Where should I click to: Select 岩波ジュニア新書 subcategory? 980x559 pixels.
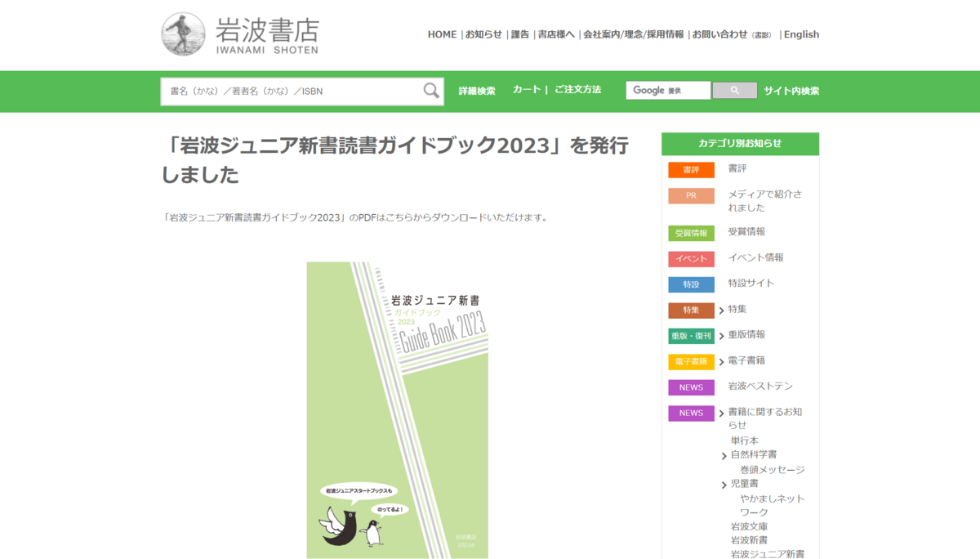[768, 553]
